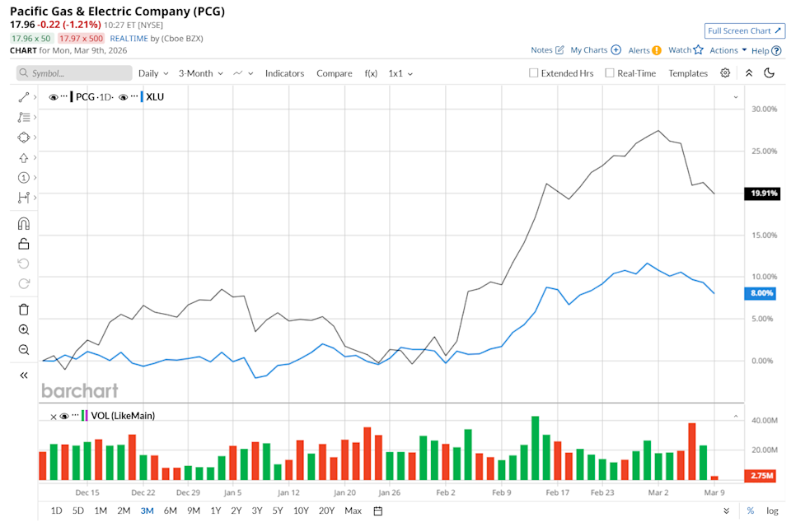The height and width of the screenshot is (532, 791).
Task: Click the unlock drawings padlock icon
Action: point(23,243)
